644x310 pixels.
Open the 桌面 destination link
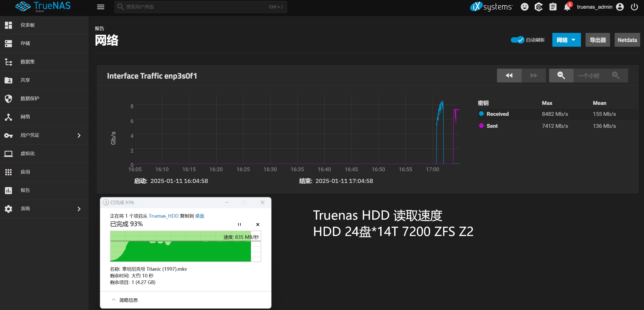[x=200, y=216]
